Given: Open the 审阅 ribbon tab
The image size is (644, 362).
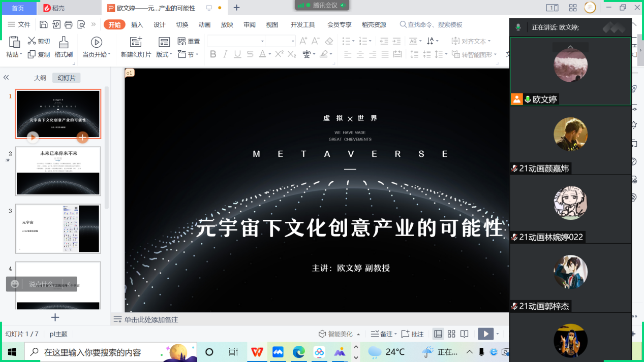Looking at the screenshot, I should tap(250, 24).
